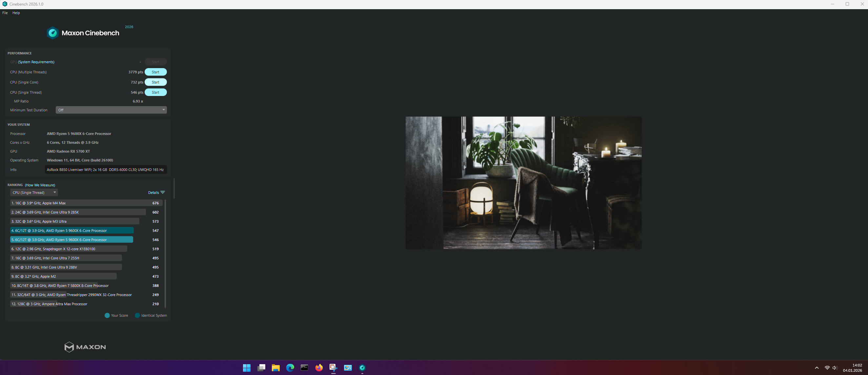Click the Maxon Cinebench logo icon
Screen dimensions: 868x375
coord(52,33)
